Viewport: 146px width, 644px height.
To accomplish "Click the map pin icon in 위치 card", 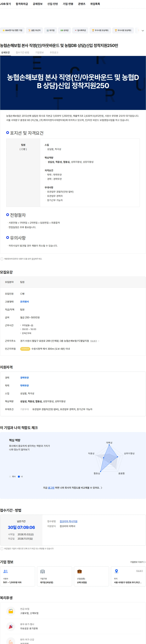I will pos(116,571).
